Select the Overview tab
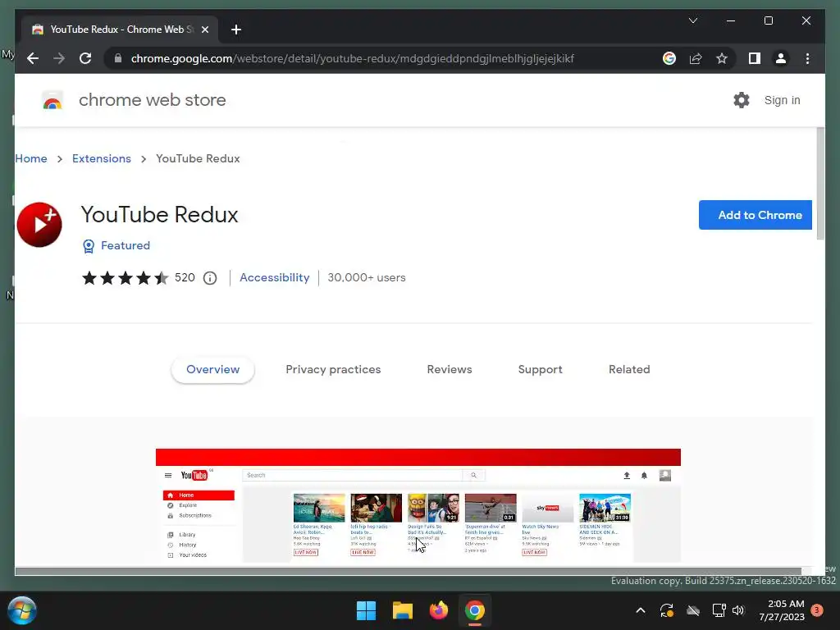Image resolution: width=840 pixels, height=630 pixels. pos(212,370)
